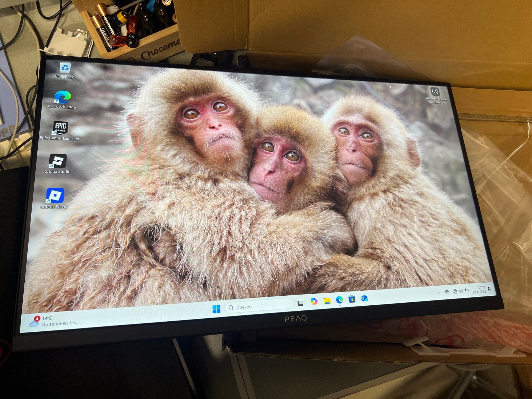The height and width of the screenshot is (399, 532).
Task: Open Outlook from the taskbar
Action: (364, 298)
